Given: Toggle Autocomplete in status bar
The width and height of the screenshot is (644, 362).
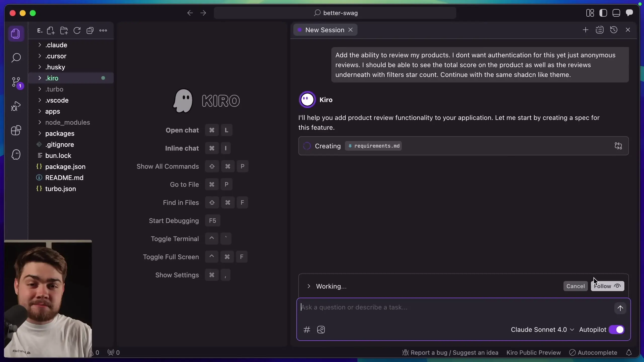Looking at the screenshot, I should point(593,353).
